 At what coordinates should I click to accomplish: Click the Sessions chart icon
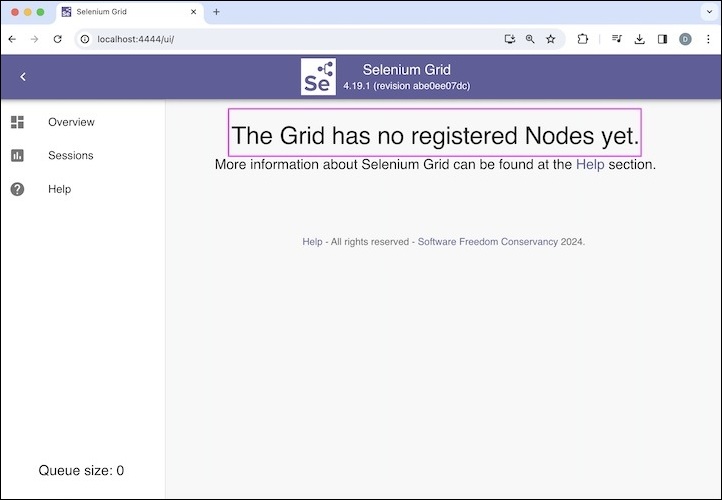[17, 156]
